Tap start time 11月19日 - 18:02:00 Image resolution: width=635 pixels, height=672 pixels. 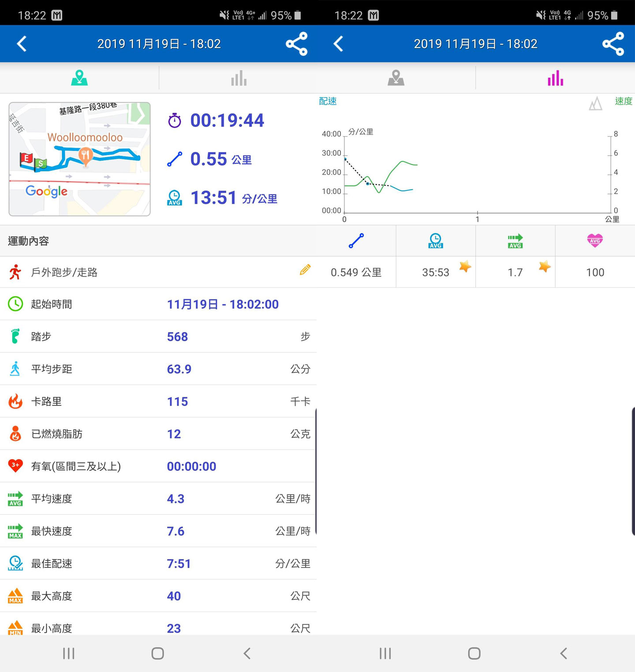coord(223,304)
